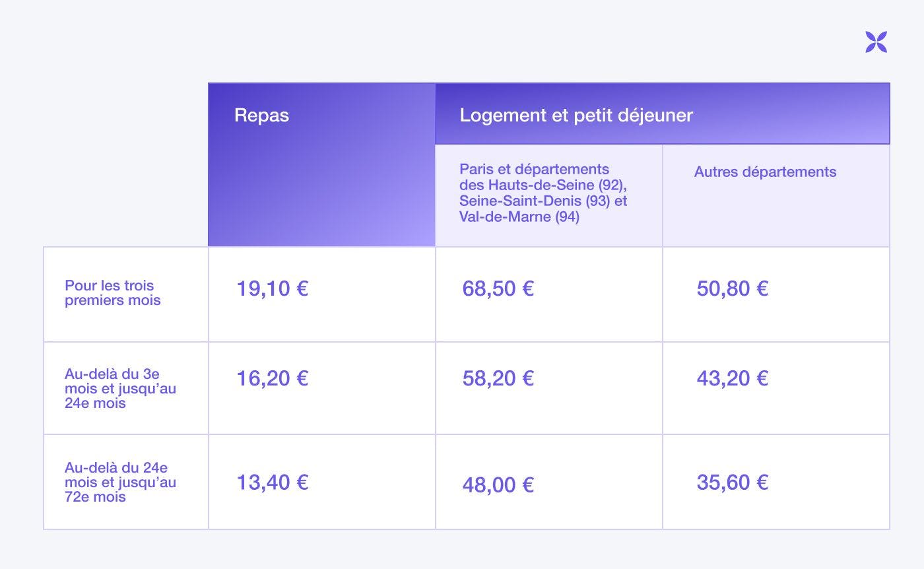Select the 16,20 € meal value
924x569 pixels.
273,378
